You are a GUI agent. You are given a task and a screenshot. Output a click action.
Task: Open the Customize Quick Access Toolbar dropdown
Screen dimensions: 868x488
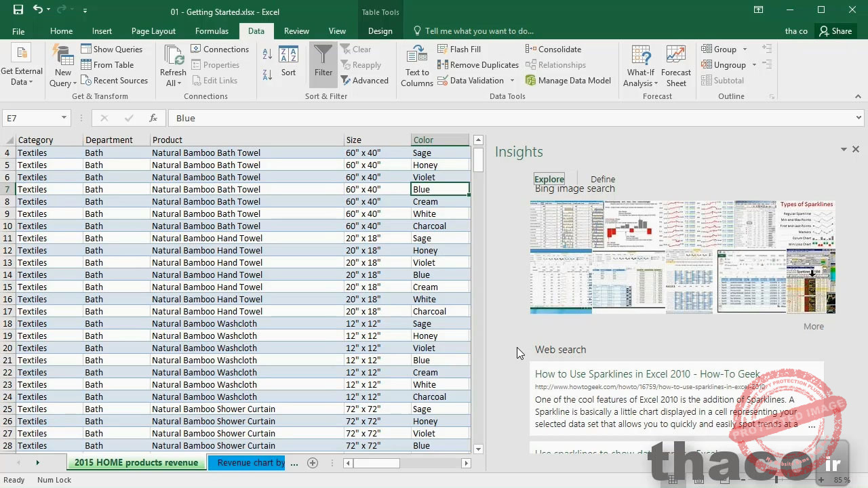coord(85,11)
